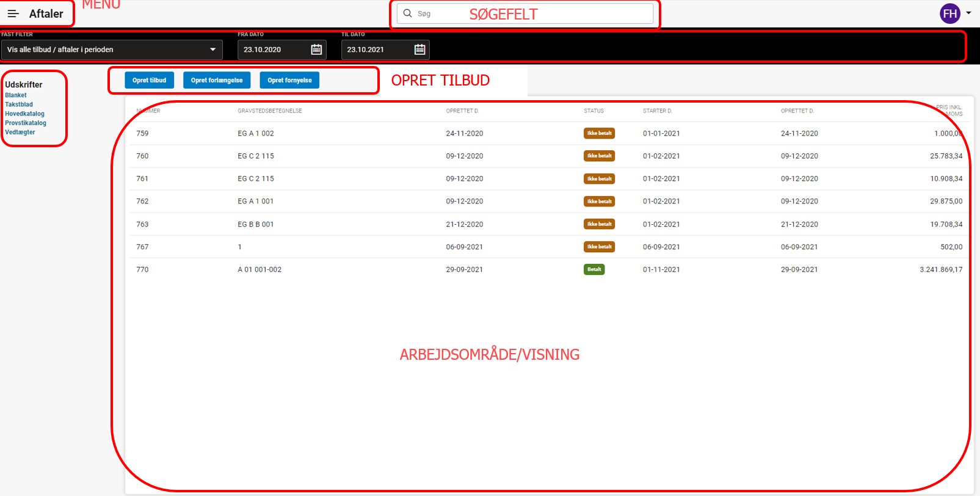
Task: Open the FH user avatar
Action: click(950, 13)
